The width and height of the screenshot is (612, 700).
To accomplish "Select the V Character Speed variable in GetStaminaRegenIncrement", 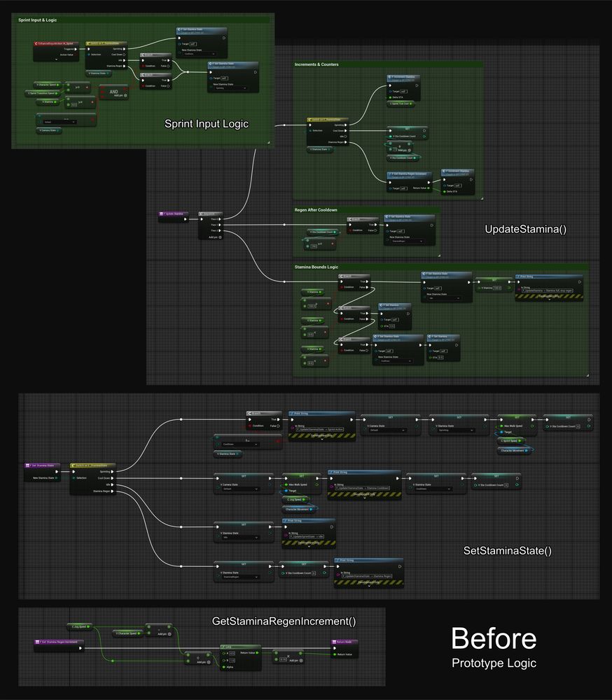I will click(x=128, y=633).
